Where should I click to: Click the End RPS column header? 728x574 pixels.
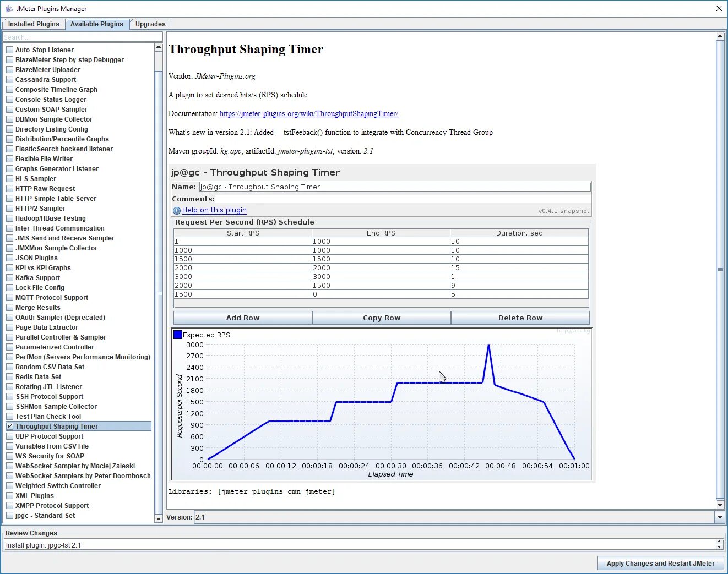pyautogui.click(x=381, y=233)
